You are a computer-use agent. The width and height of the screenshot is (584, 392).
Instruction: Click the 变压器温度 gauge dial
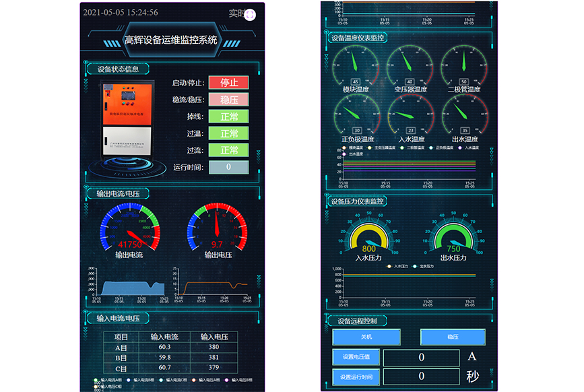tap(410, 67)
